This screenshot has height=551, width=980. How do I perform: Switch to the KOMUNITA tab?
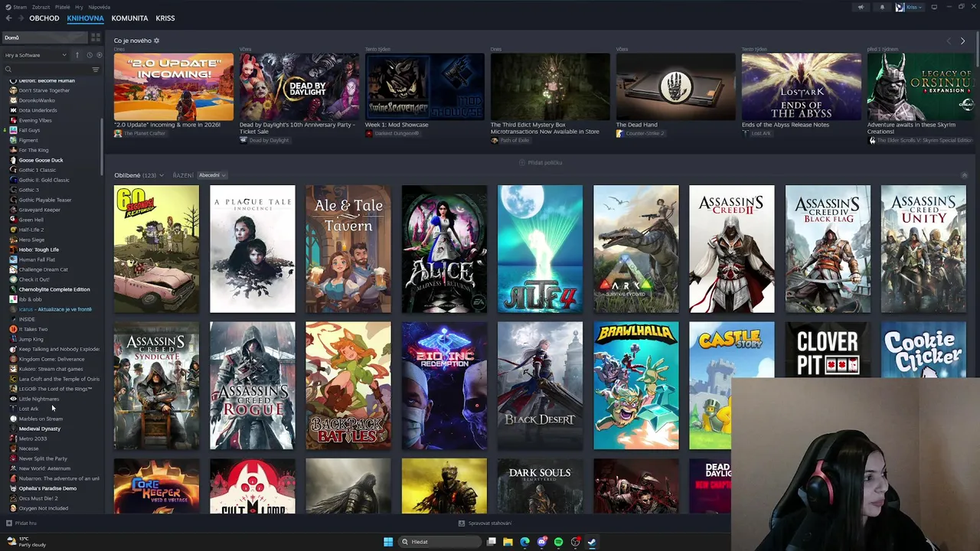[x=129, y=18]
